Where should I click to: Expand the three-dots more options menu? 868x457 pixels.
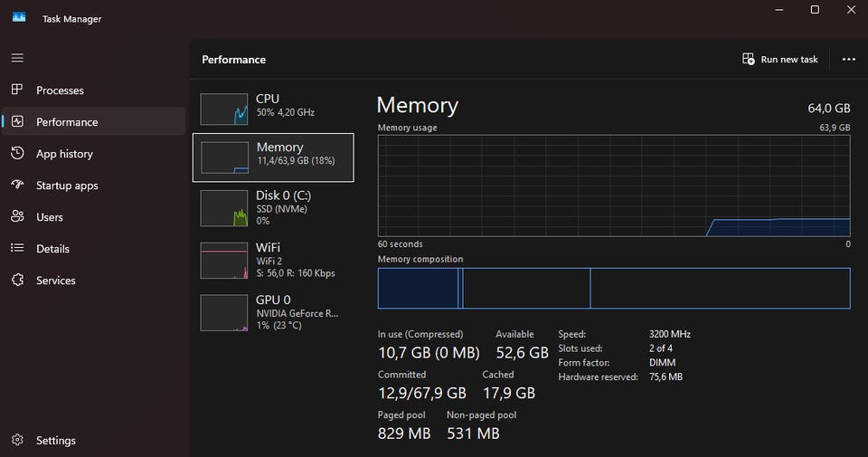point(848,59)
